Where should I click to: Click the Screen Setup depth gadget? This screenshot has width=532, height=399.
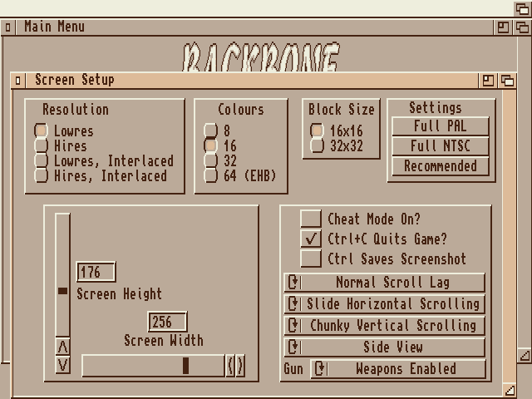click(x=507, y=81)
